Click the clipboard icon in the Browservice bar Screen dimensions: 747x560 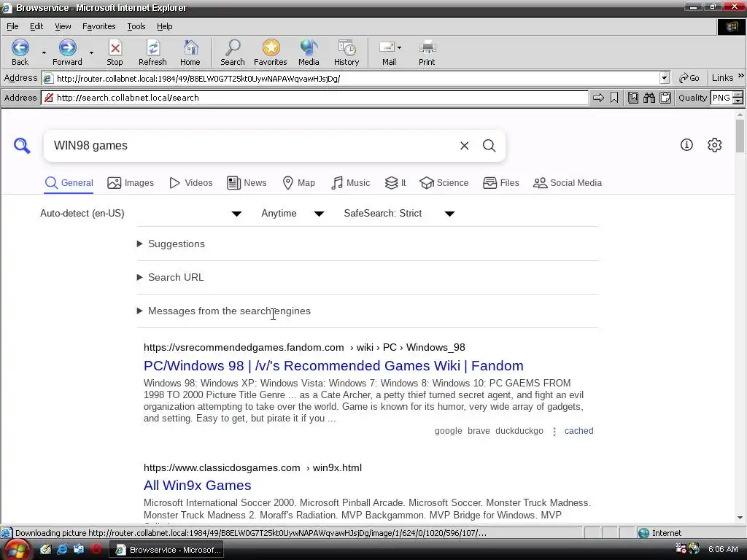(x=665, y=98)
